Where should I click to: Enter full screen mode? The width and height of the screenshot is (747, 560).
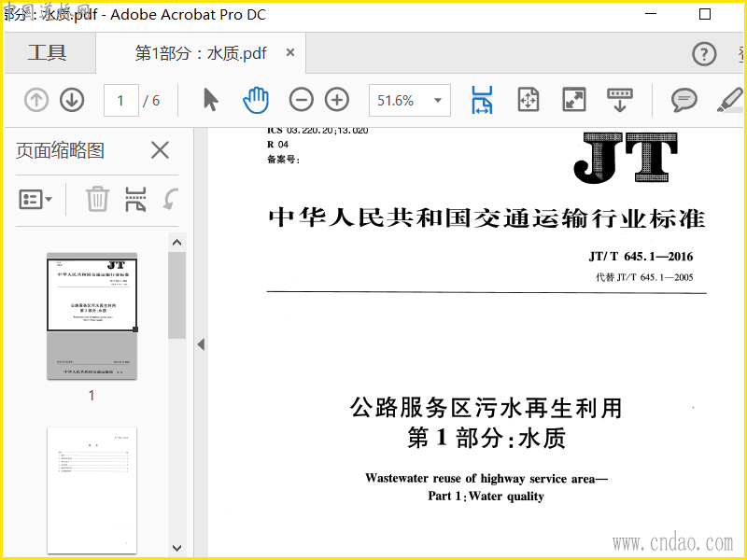(574, 100)
